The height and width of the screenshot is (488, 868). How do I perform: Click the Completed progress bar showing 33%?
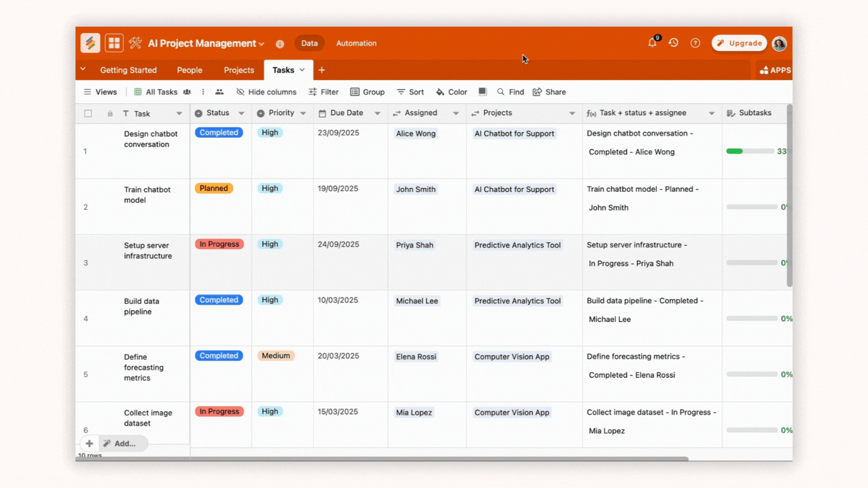[749, 151]
